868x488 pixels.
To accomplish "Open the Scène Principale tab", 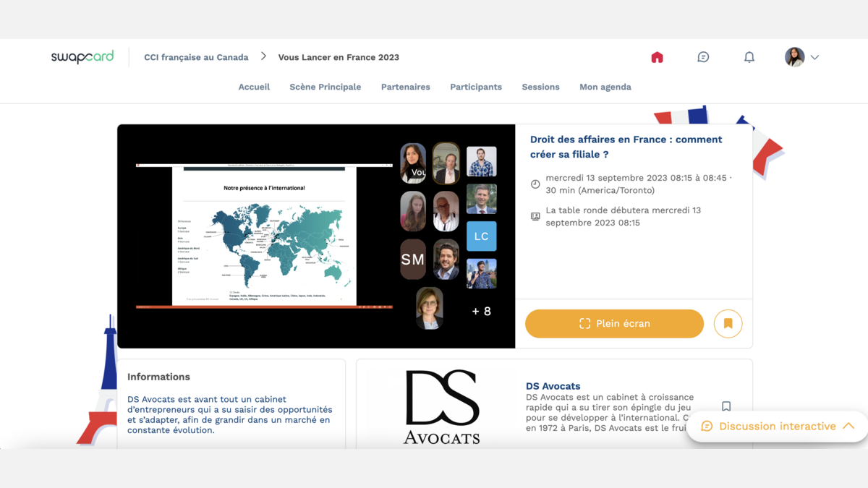I will coord(325,87).
